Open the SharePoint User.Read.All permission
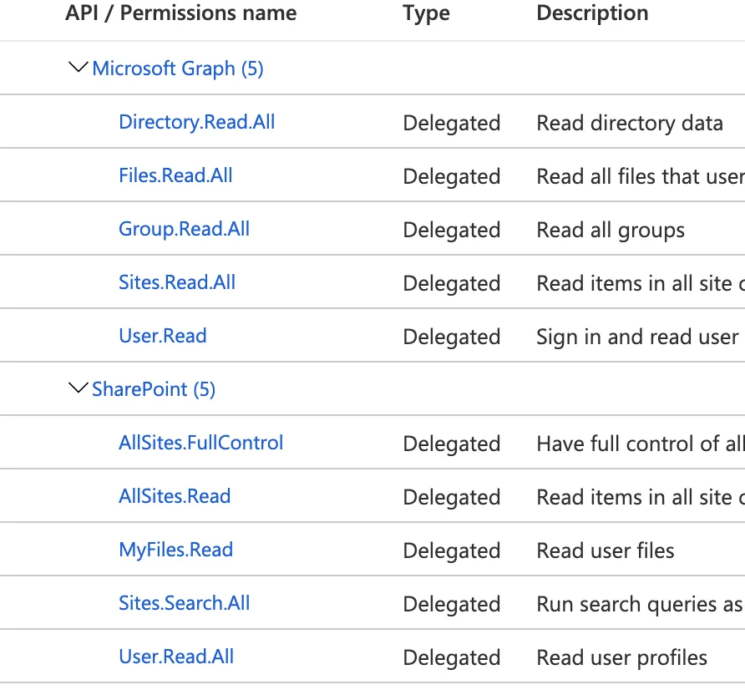745x700 pixels. point(176,657)
